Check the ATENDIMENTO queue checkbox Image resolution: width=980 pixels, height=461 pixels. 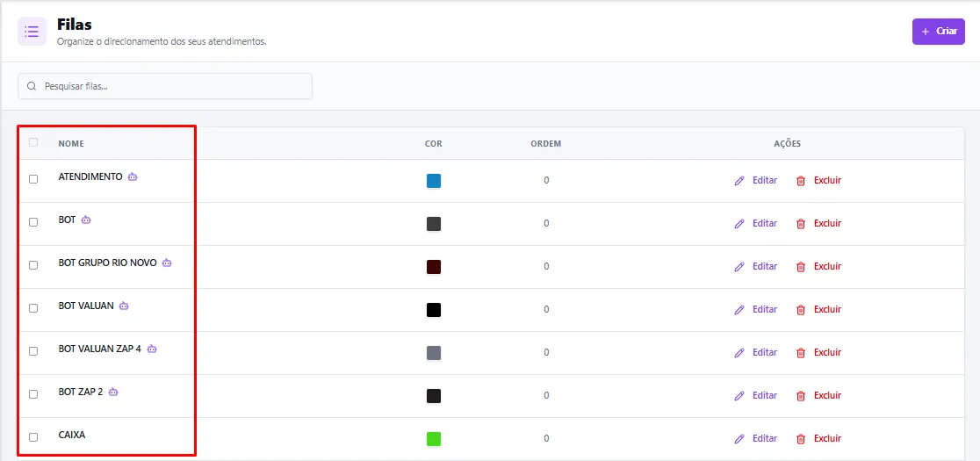pos(33,179)
